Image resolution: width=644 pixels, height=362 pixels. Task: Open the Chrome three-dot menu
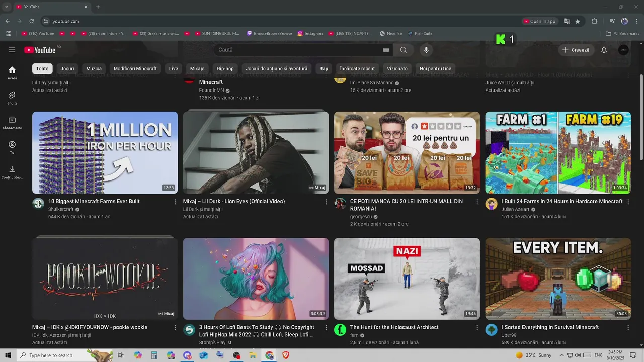click(x=636, y=21)
